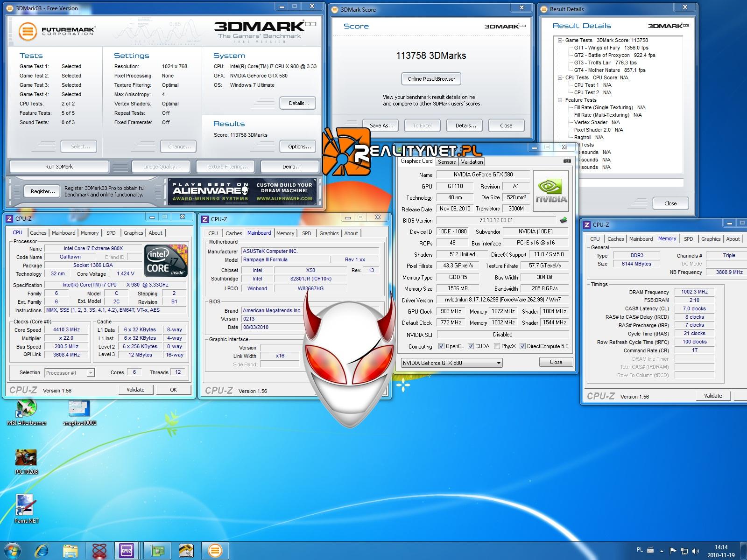The image size is (747, 560).
Task: Click Details... under System in 3DMark03
Action: pos(299,103)
